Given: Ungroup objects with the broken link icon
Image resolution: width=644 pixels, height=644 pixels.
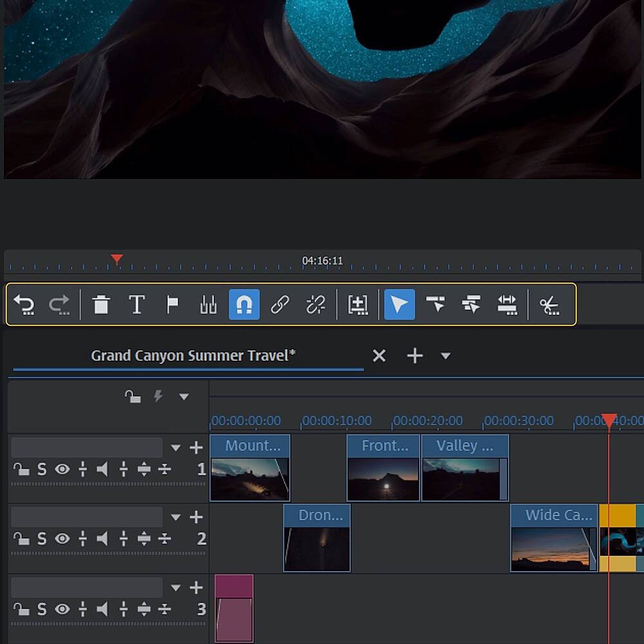Looking at the screenshot, I should tap(316, 305).
